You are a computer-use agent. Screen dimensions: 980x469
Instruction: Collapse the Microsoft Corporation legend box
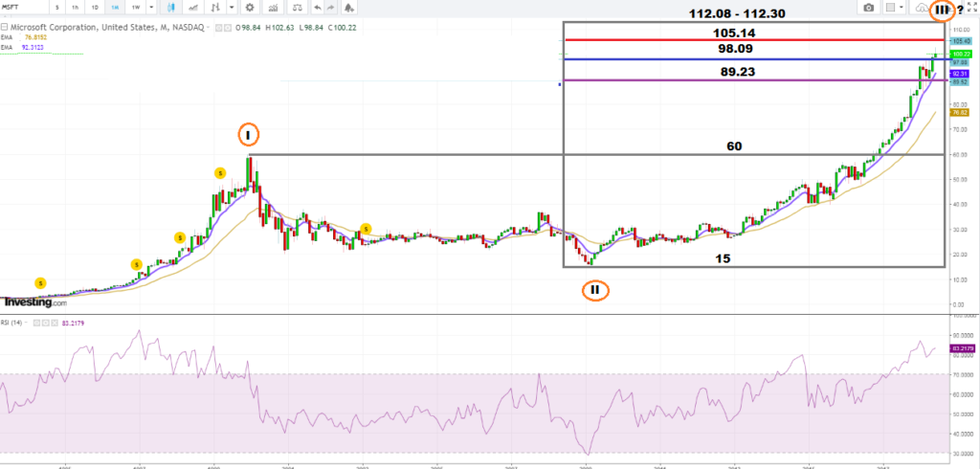click(x=4, y=28)
